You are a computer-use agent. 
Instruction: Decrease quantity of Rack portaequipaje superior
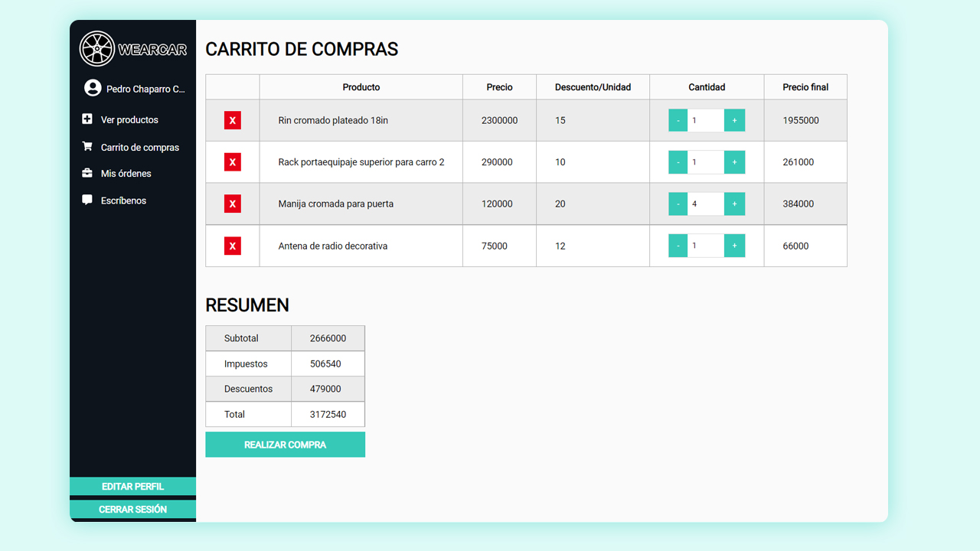coord(678,162)
